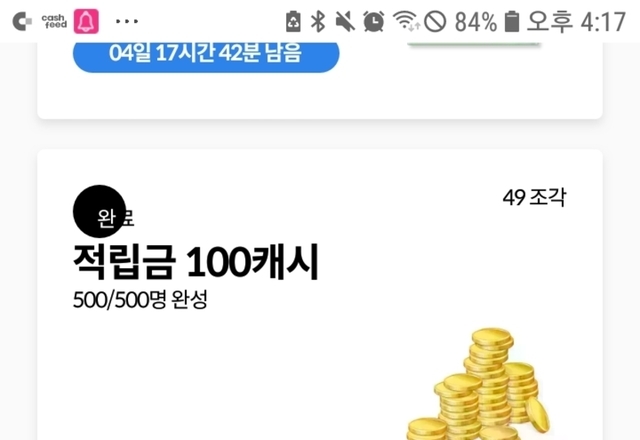
Task: Expand the three-dot notification overflow
Action: [127, 21]
